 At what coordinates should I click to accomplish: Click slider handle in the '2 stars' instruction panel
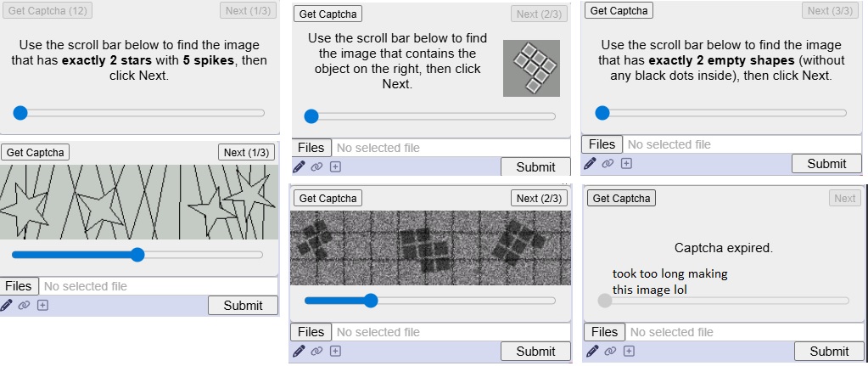tap(20, 113)
